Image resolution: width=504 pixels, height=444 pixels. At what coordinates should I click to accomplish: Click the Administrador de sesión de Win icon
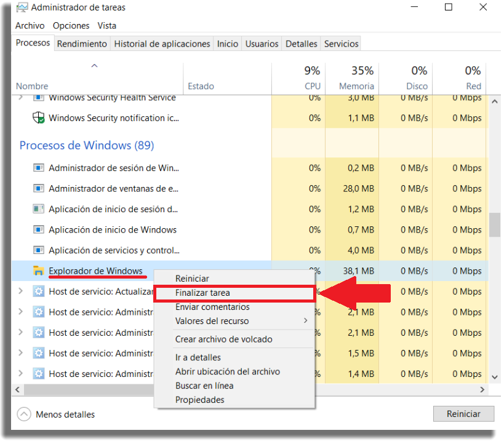(39, 168)
